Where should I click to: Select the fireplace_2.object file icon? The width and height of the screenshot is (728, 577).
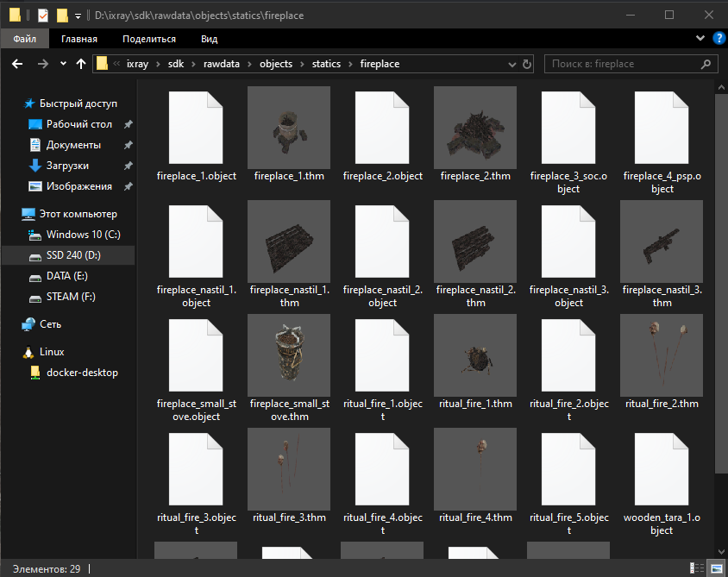382,128
